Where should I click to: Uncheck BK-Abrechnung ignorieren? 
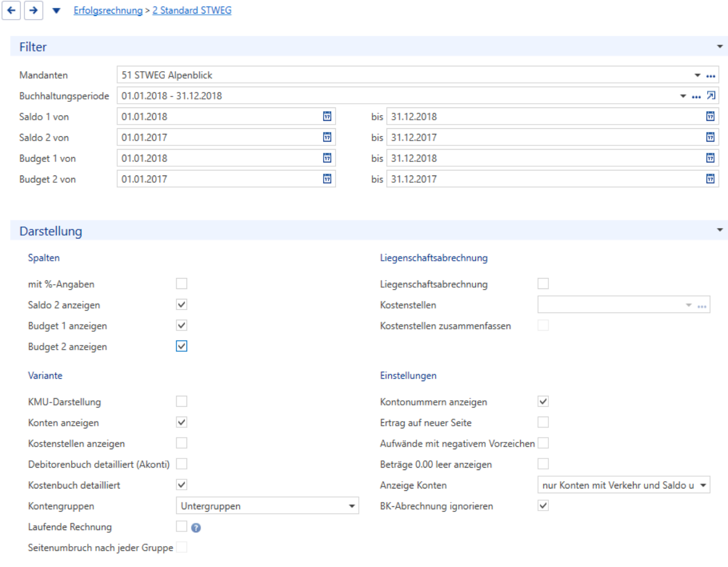(x=543, y=506)
